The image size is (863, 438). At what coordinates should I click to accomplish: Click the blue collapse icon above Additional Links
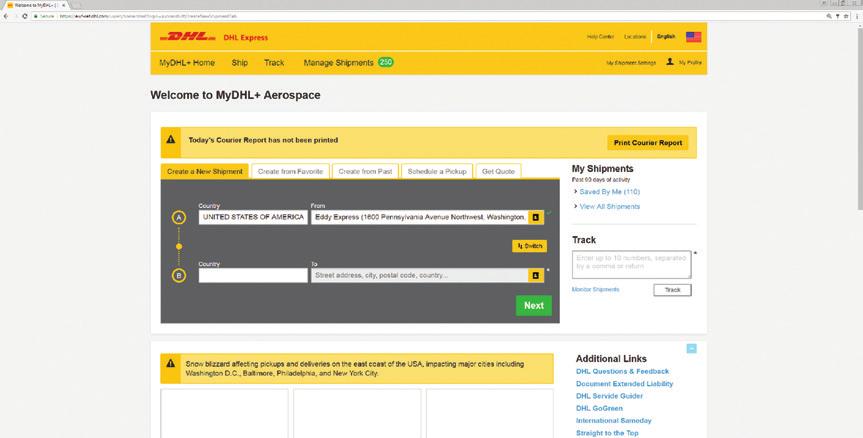pyautogui.click(x=692, y=348)
